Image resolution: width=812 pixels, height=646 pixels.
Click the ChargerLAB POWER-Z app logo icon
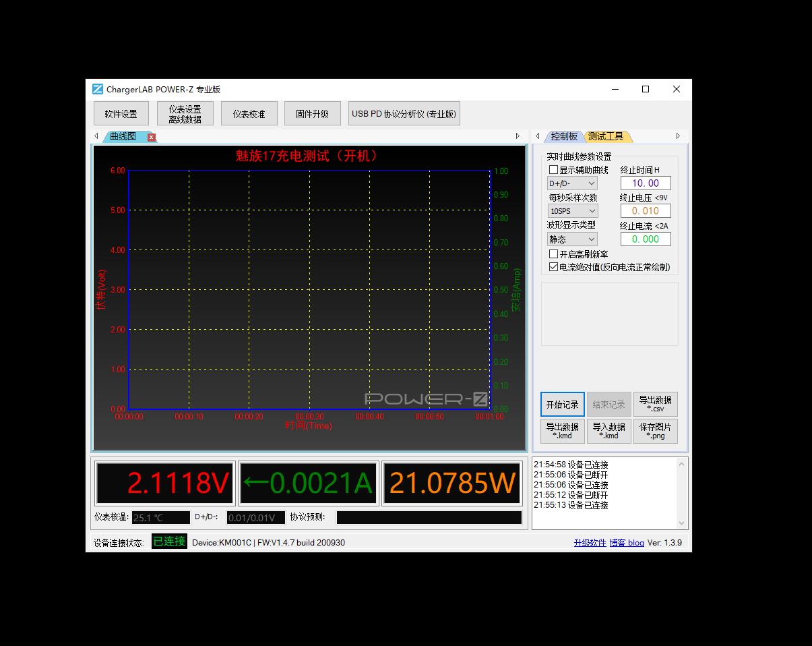pos(98,89)
